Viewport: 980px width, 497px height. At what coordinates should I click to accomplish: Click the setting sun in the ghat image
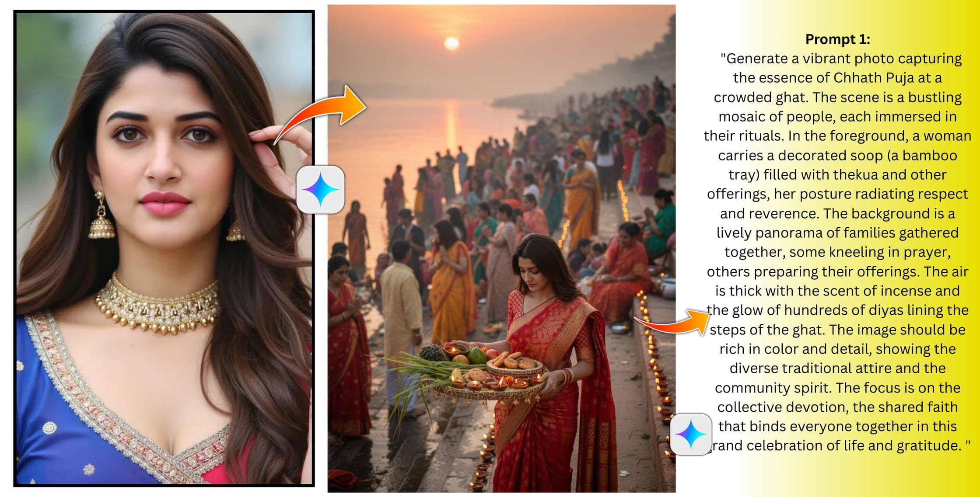coord(451,43)
